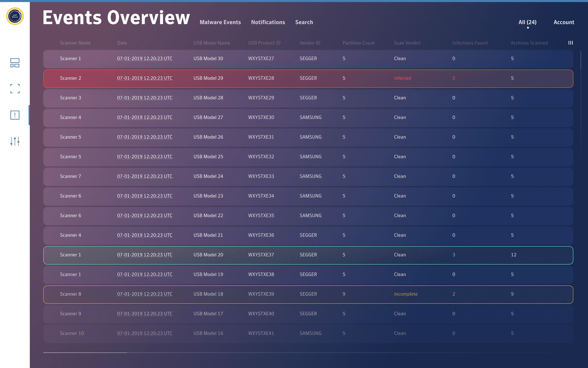Switch to the Malware Events tab
Viewport: 588px width, 368px height.
(x=220, y=22)
